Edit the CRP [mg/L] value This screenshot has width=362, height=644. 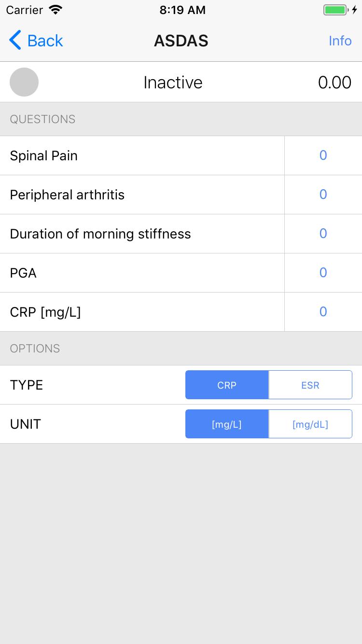coord(323,312)
